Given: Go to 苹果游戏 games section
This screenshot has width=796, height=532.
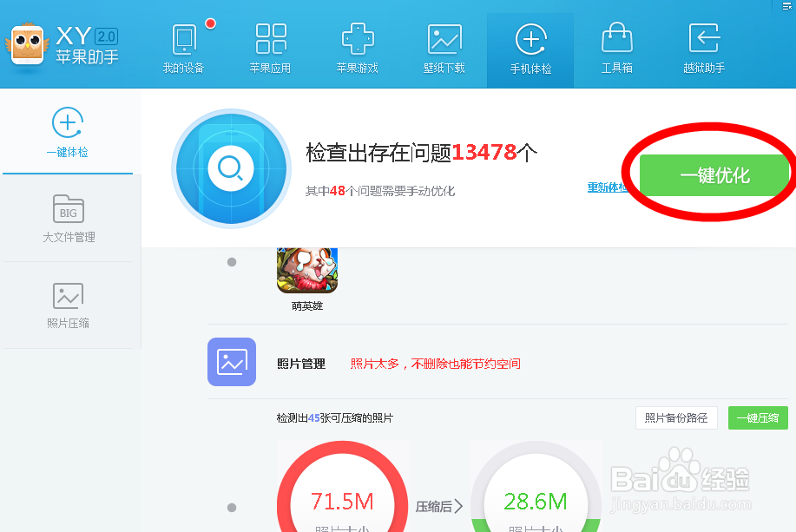Looking at the screenshot, I should click(358, 49).
